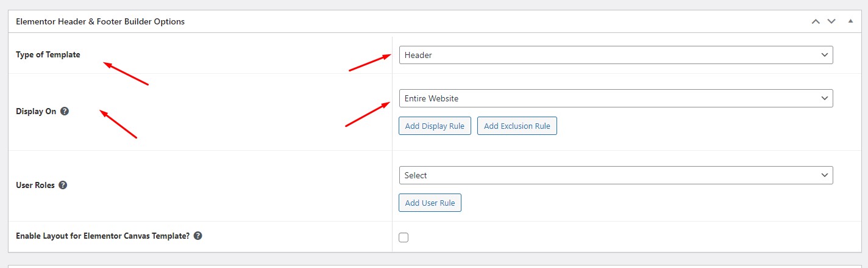Image resolution: width=868 pixels, height=268 pixels.
Task: Click the help icon beside User Roles
Action: pos(63,185)
